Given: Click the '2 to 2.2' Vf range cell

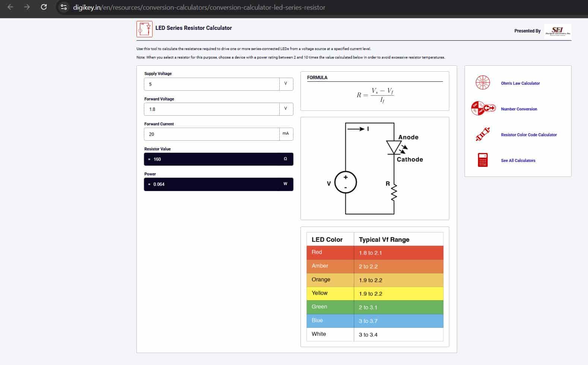Looking at the screenshot, I should coord(399,266).
